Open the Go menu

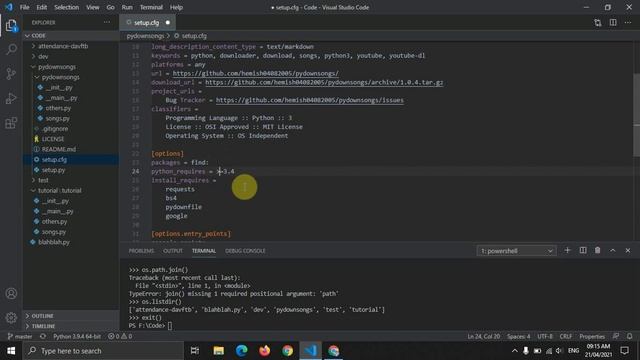(111, 7)
